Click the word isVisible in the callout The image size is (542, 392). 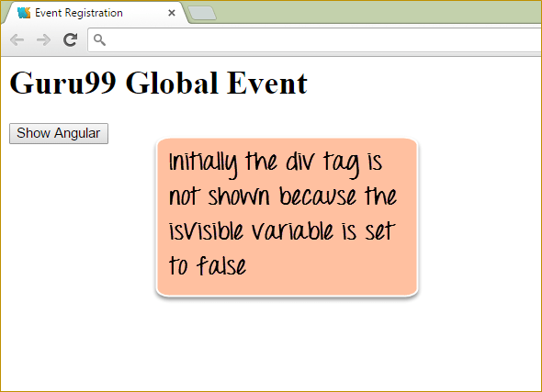coord(206,231)
